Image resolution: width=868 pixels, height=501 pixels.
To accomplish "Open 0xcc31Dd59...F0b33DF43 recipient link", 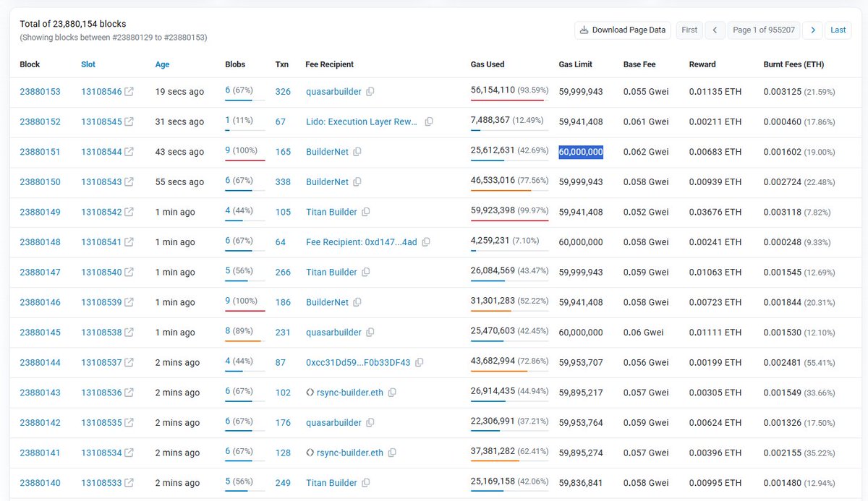I will click(358, 362).
